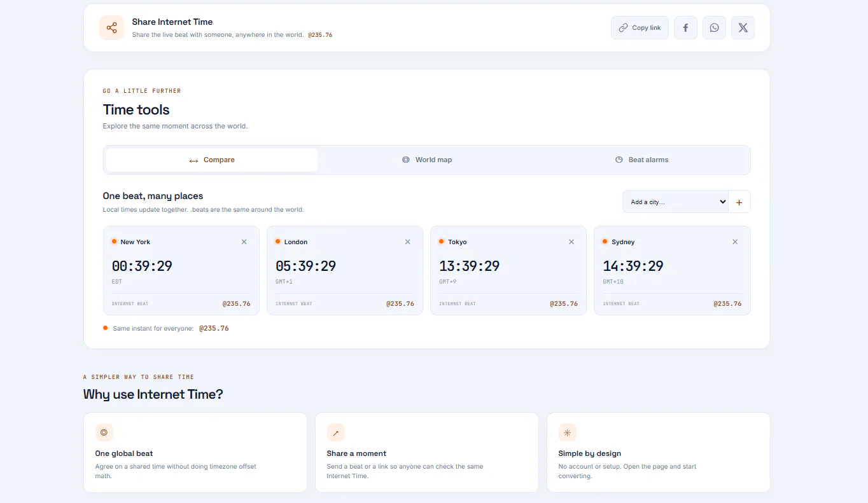Click the beat value in the share banner

[320, 35]
